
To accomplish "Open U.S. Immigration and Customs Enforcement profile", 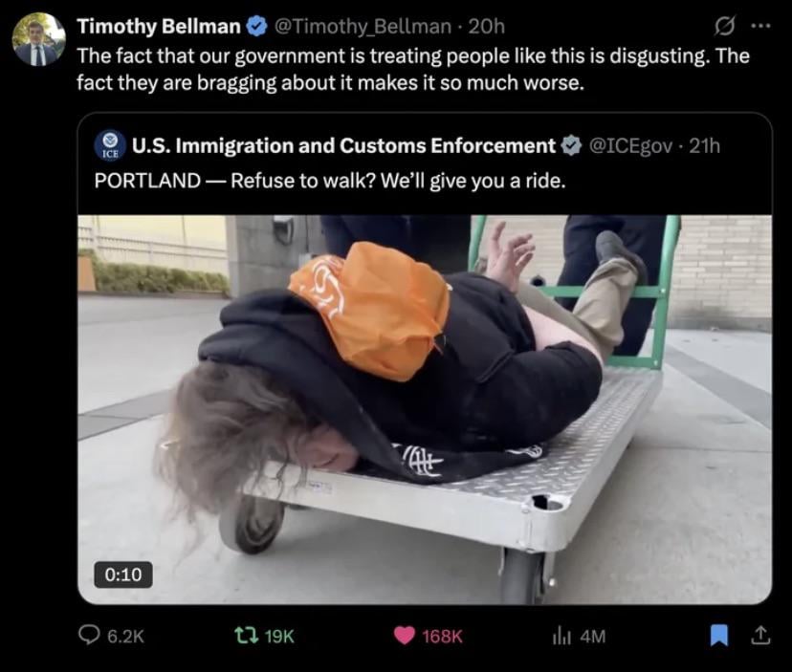I will pyautogui.click(x=343, y=145).
